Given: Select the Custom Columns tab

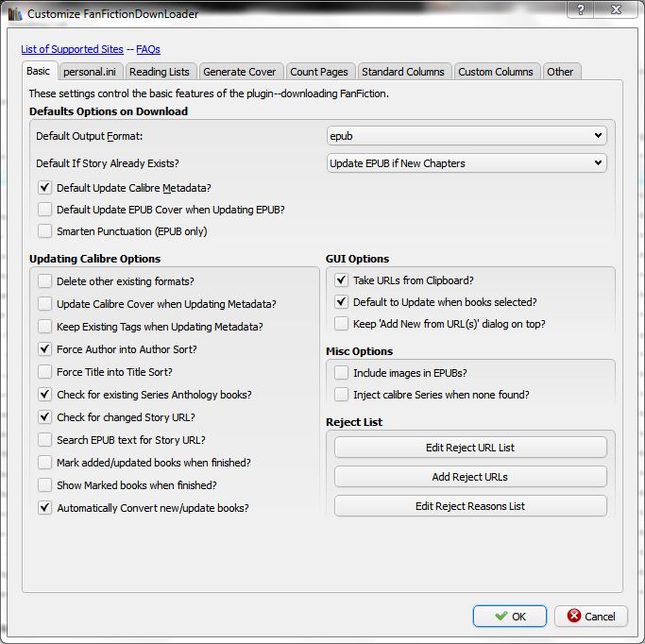Looking at the screenshot, I should point(496,72).
